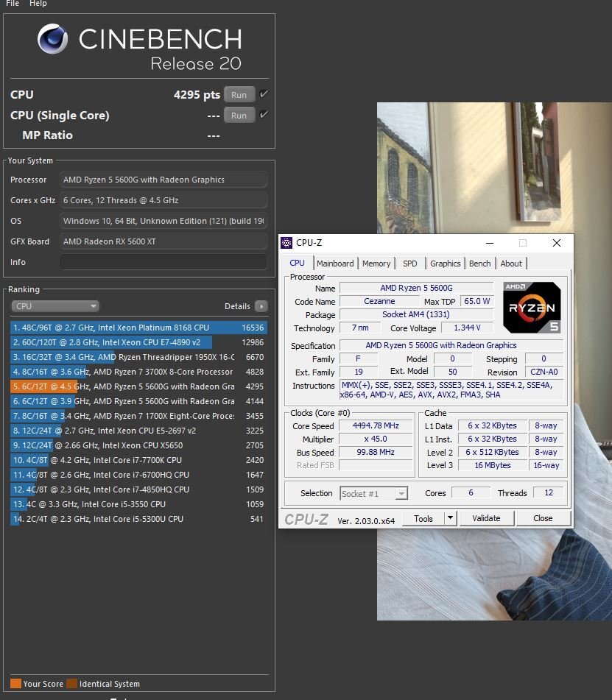Viewport: 612px width, 700px height.
Task: Click the Code Name value Cezanne
Action: 379,301
